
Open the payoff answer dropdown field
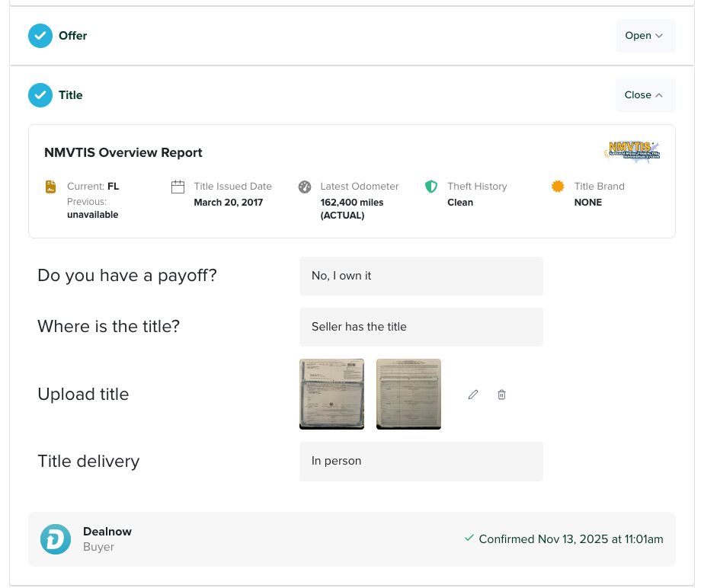pyautogui.click(x=421, y=276)
